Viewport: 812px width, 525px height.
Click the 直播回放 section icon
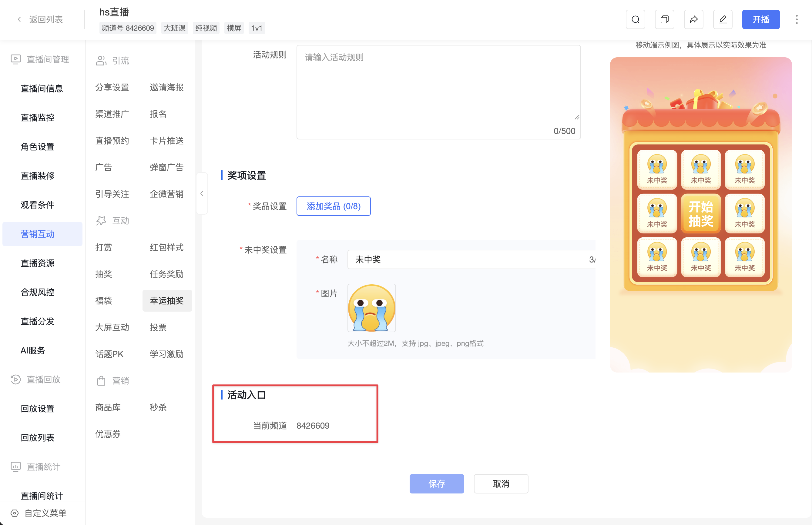16,380
